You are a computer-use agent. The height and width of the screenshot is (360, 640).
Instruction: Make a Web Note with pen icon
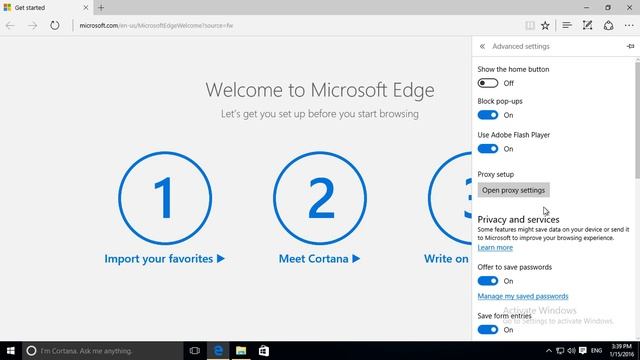(x=587, y=25)
